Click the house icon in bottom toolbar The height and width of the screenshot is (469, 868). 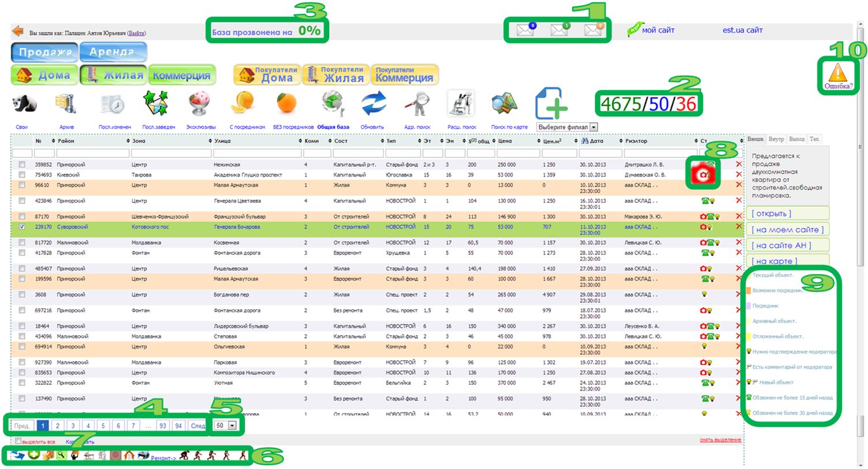click(x=129, y=455)
